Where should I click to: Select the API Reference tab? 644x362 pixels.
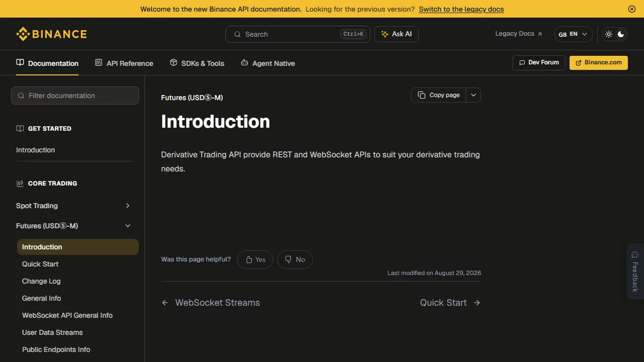click(x=124, y=63)
